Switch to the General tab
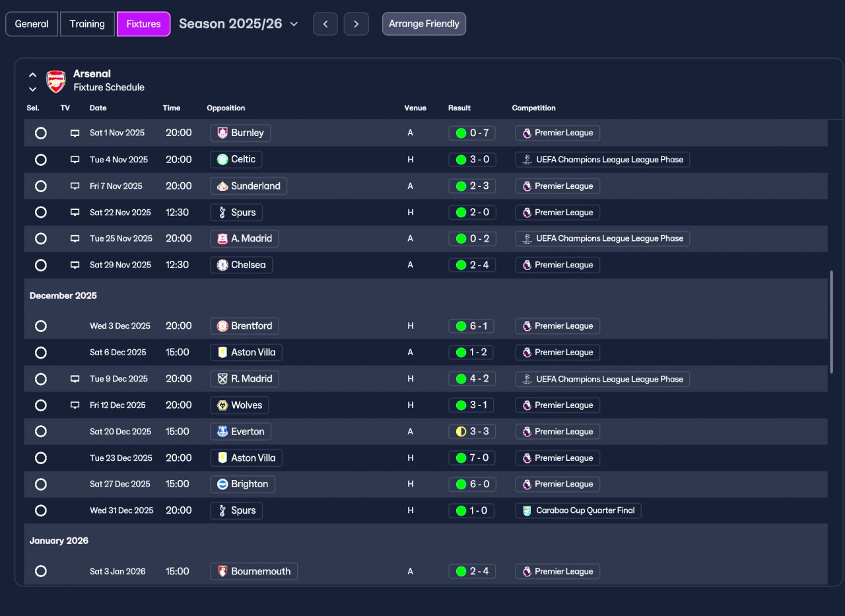The image size is (845, 616). (x=32, y=24)
